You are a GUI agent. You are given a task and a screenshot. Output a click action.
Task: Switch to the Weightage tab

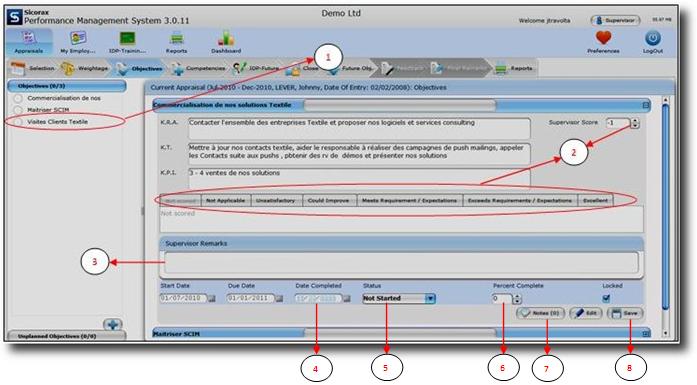(x=84, y=68)
